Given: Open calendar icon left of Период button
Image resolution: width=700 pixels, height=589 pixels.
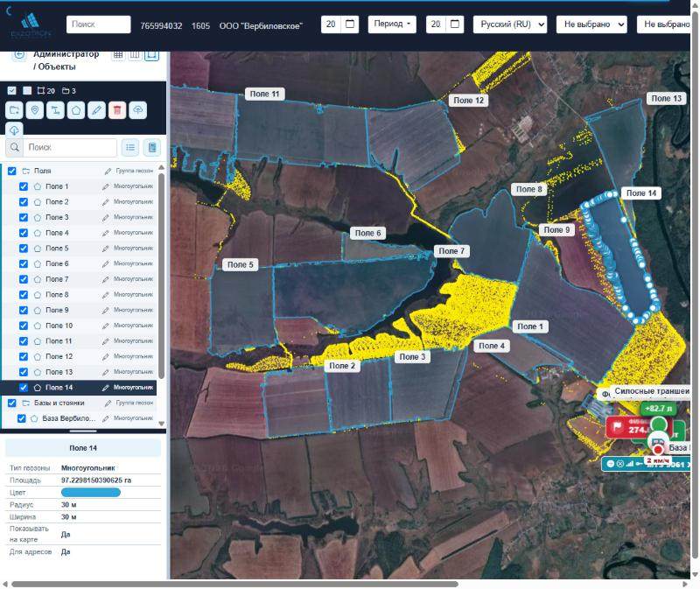Looking at the screenshot, I should pyautogui.click(x=350, y=25).
